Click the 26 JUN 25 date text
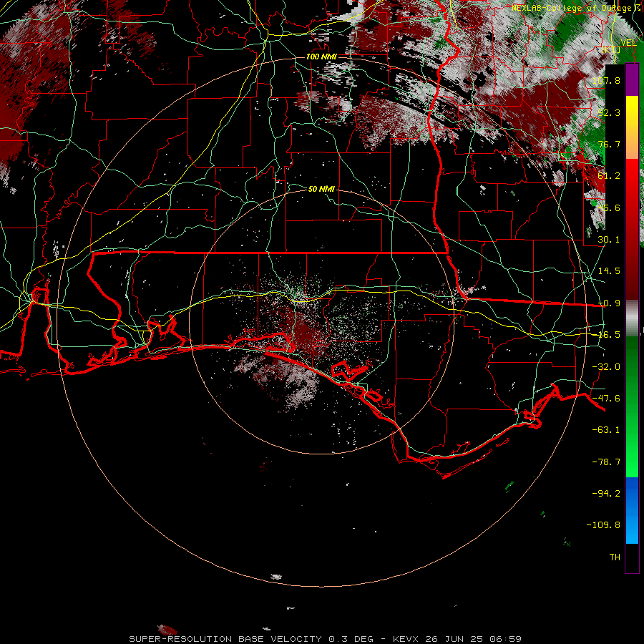 coord(454,639)
